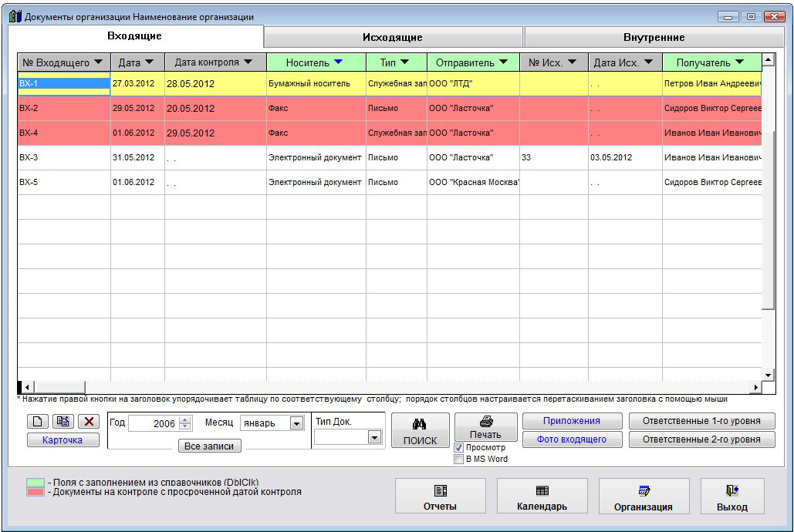This screenshot has width=794, height=532.
Task: Click the Выход exit door button
Action: pos(731,497)
